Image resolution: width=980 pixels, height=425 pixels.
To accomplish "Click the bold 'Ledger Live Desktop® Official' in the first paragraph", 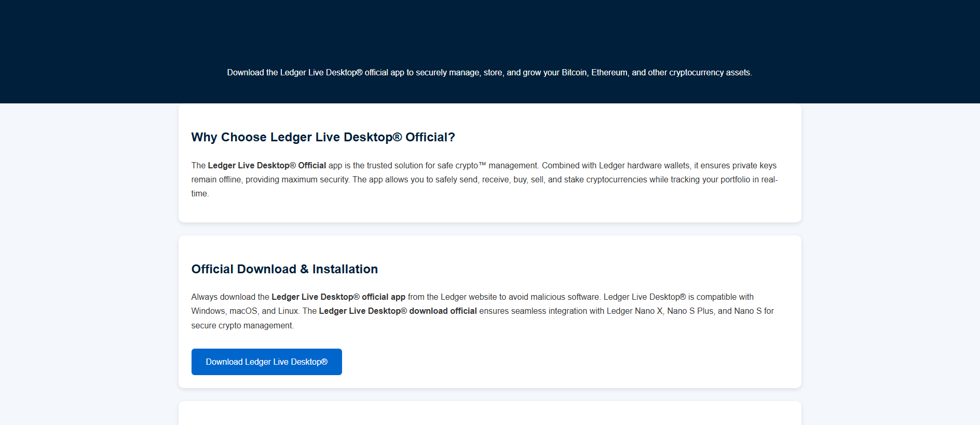I will tap(267, 165).
